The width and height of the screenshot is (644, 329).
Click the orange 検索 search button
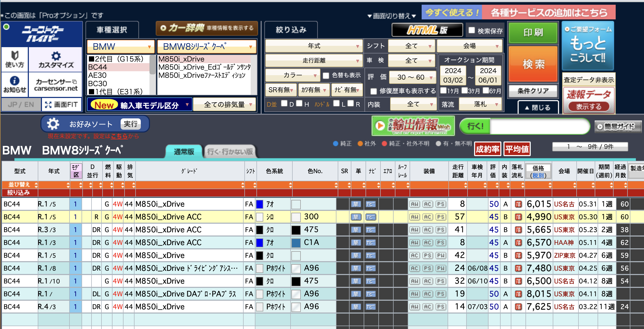click(533, 64)
